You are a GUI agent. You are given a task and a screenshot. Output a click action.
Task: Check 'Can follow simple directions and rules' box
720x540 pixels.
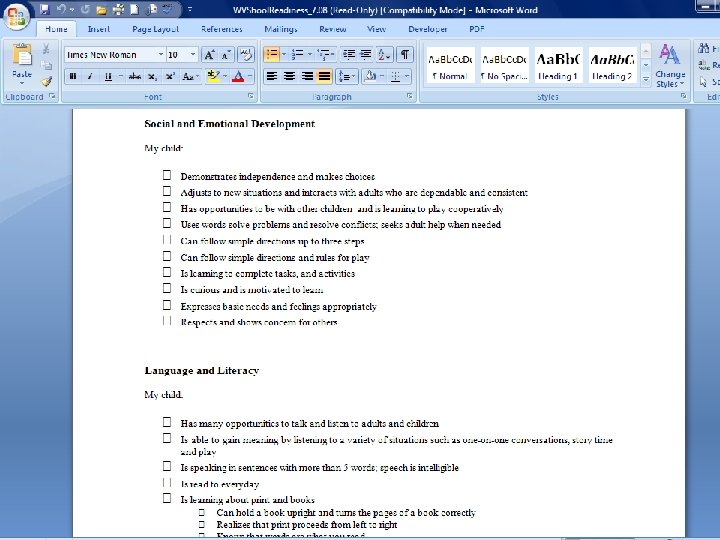[167, 256]
